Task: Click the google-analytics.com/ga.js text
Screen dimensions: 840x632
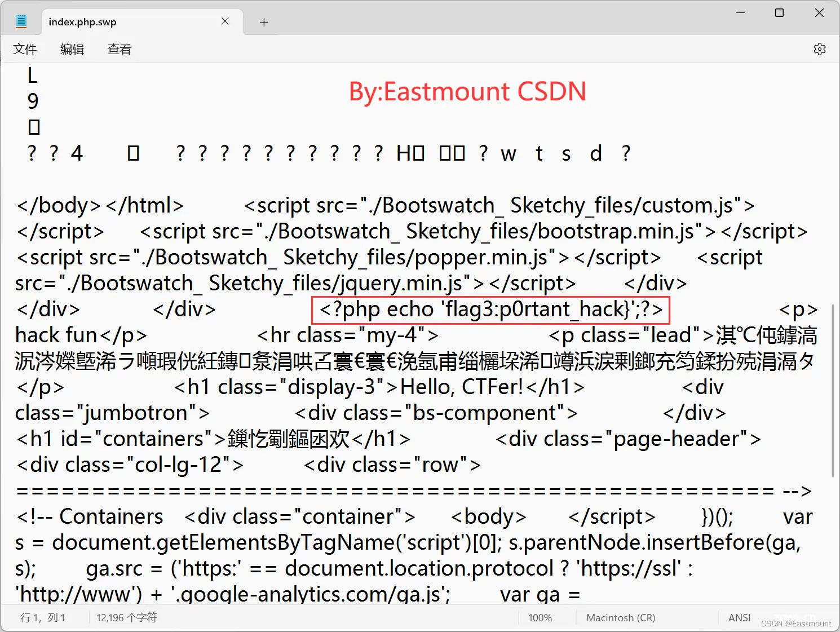Action: point(311,594)
